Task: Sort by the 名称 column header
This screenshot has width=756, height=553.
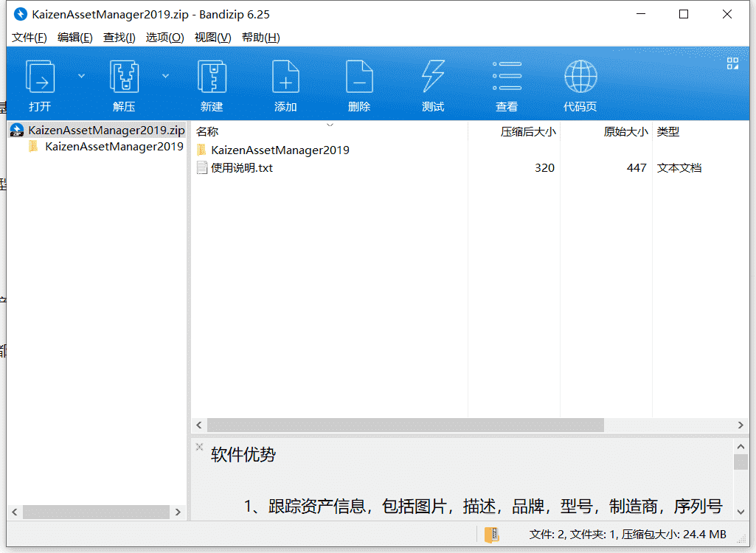Action: 330,132
